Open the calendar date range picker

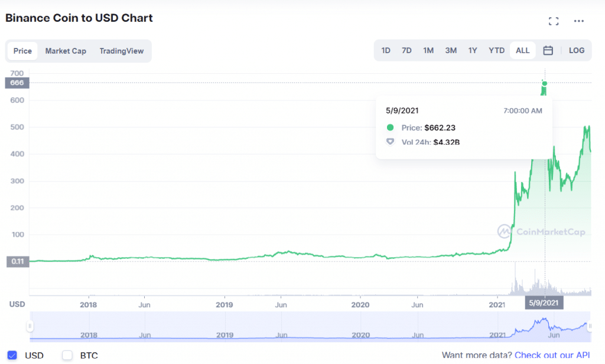548,51
